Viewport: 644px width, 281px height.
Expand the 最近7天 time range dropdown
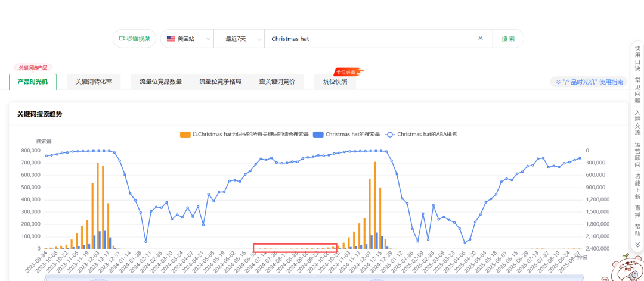[x=240, y=39]
